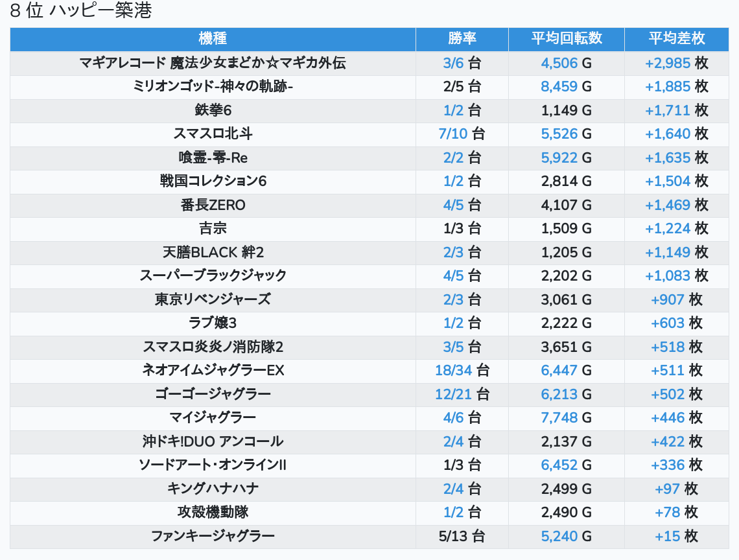Screen dimensions: 739x560
Task: Click average difference +1,885 枚
Action: [x=676, y=87]
